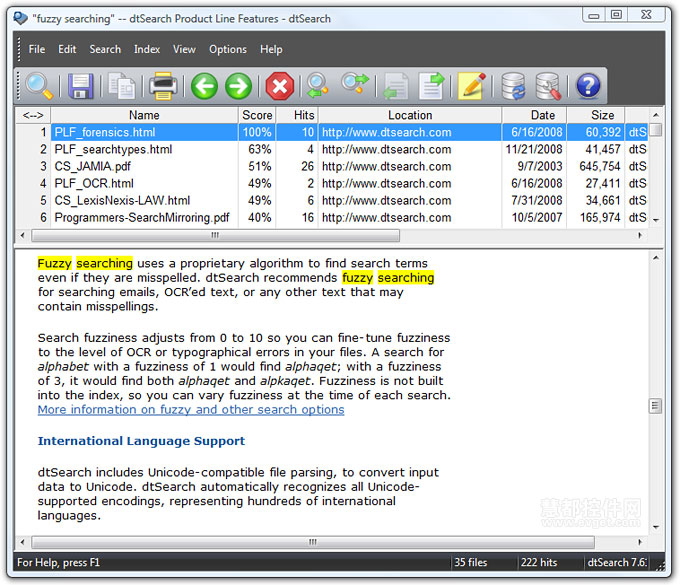The height and width of the screenshot is (585, 680).
Task: Go forward with the green right arrow
Action: point(239,86)
